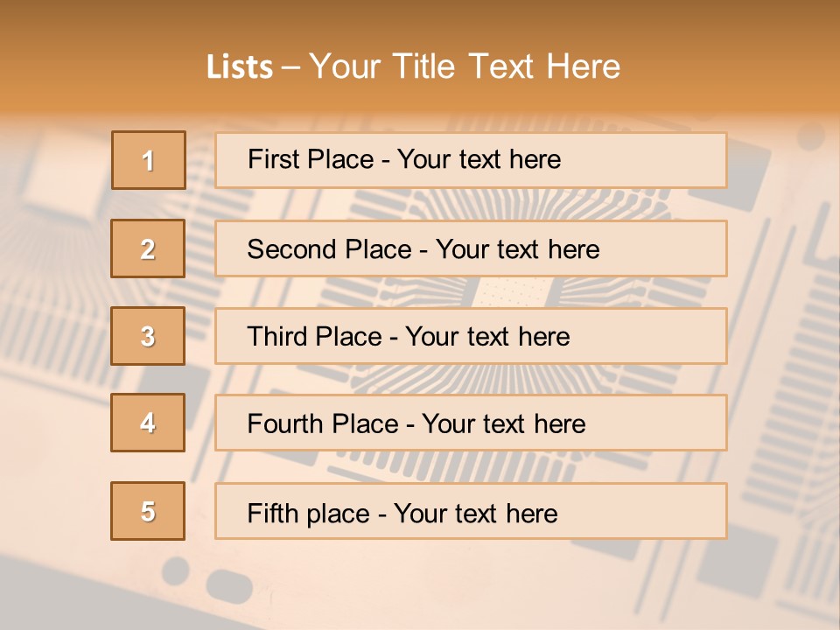Select the number 1 box
The image size is (840, 630).
click(148, 160)
